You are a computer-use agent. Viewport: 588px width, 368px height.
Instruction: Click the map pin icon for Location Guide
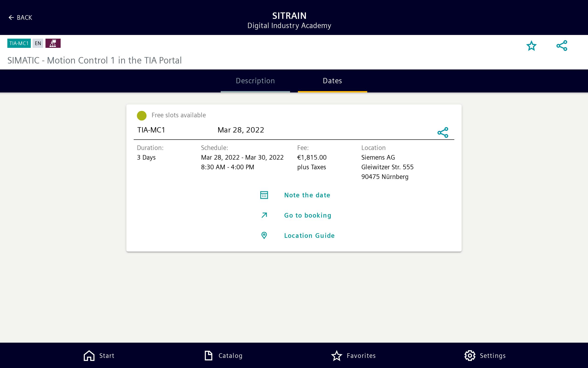264,235
